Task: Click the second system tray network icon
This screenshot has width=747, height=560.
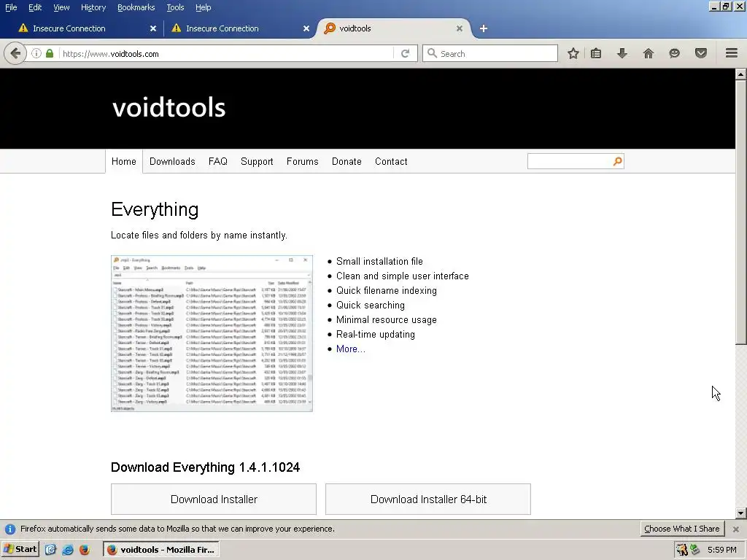Action: 695,550
